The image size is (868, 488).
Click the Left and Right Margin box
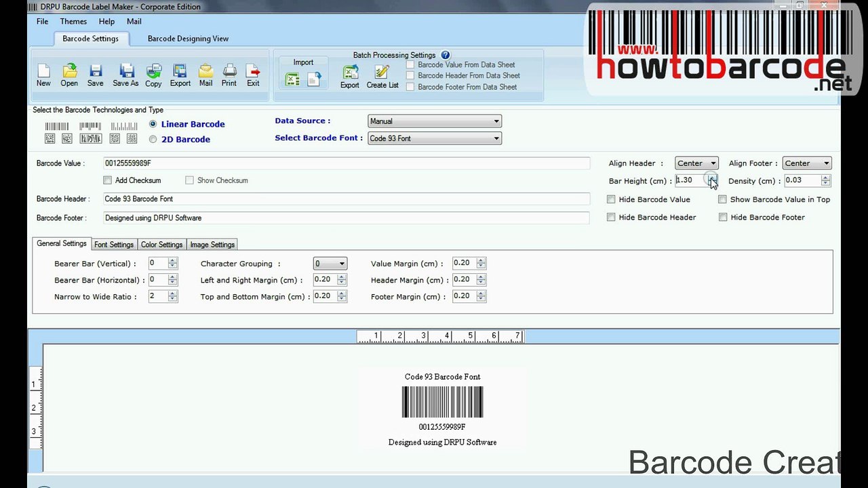325,279
